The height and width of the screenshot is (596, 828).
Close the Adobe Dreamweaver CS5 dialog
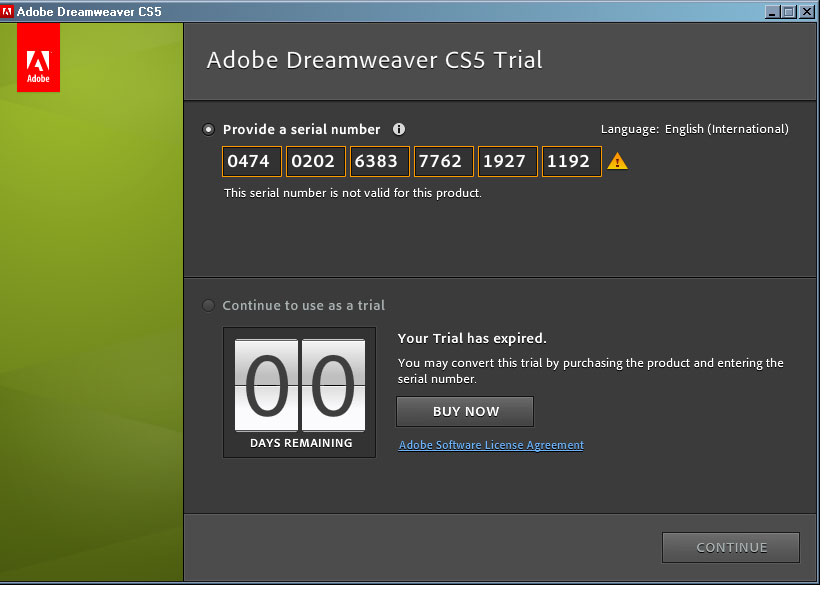[x=807, y=12]
